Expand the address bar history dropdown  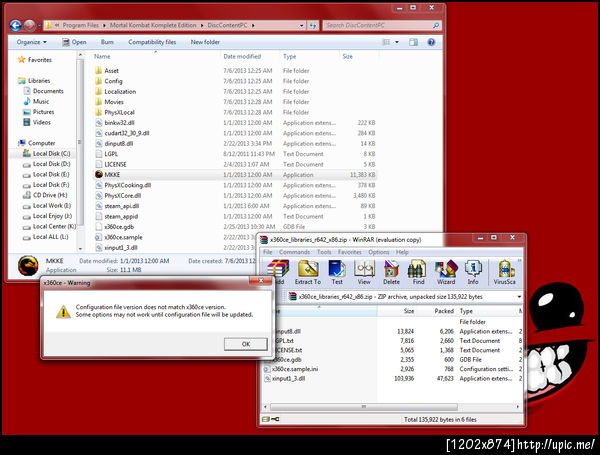pyautogui.click(x=302, y=25)
